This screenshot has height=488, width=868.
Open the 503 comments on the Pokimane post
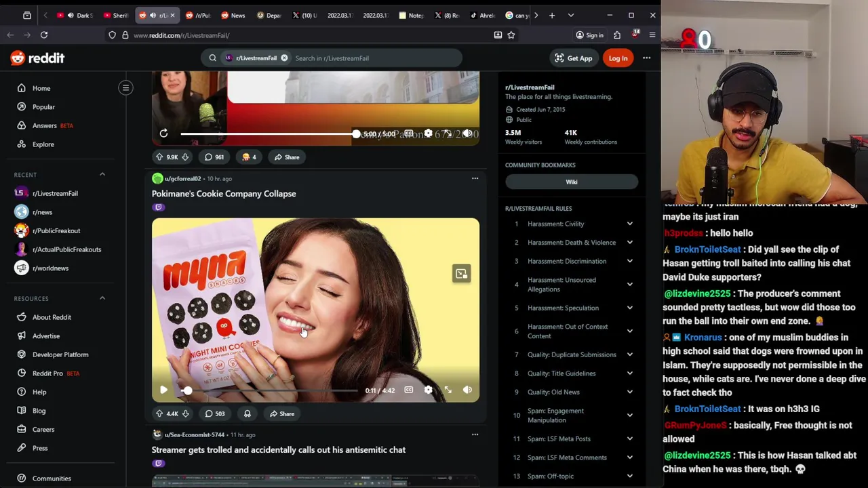coord(215,414)
